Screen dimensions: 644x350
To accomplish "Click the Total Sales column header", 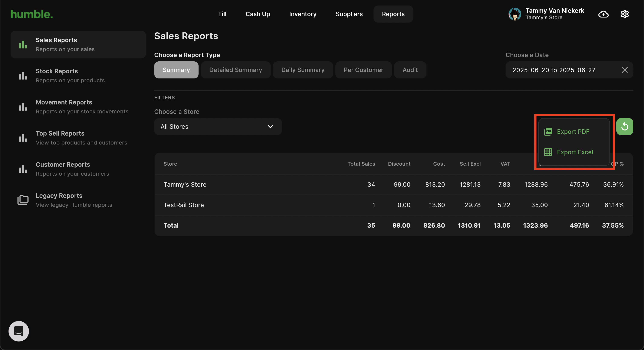I will [x=361, y=164].
